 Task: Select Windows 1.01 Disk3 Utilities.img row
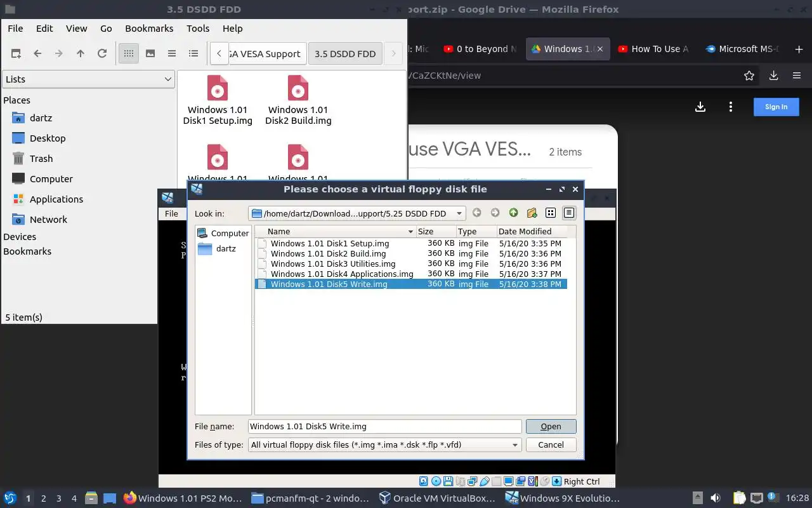click(411, 264)
